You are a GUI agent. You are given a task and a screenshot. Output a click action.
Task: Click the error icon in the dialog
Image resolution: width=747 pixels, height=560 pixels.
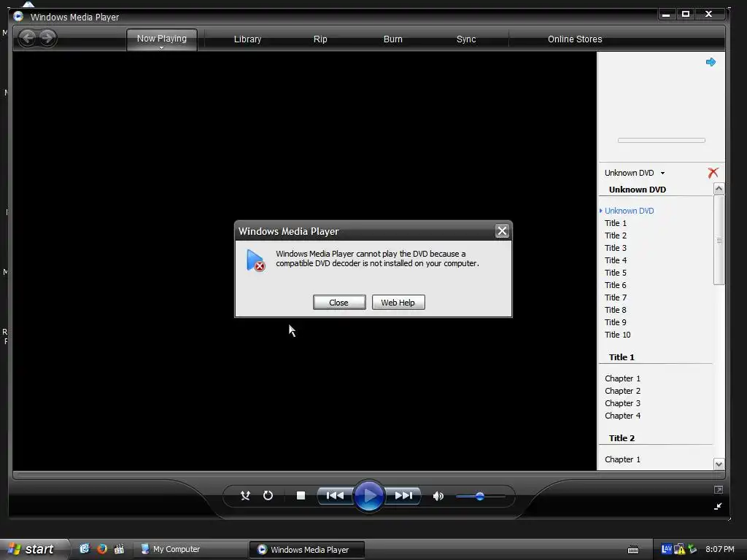tap(255, 261)
